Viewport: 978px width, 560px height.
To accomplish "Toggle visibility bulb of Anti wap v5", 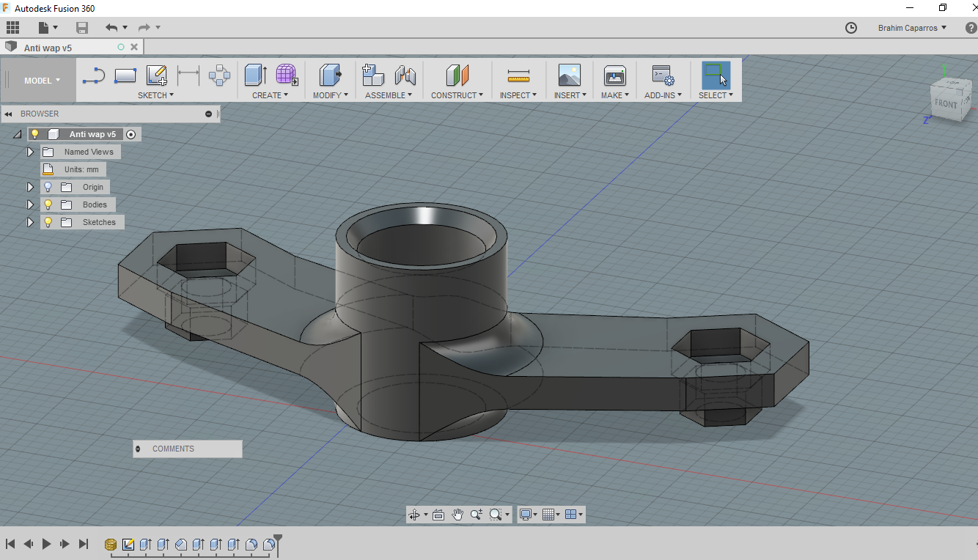I will (x=34, y=134).
